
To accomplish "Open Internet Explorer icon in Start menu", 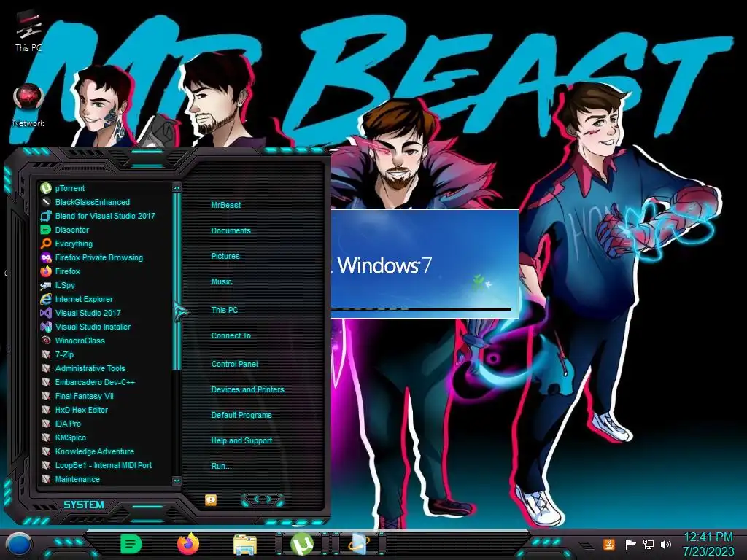I will 46,299.
